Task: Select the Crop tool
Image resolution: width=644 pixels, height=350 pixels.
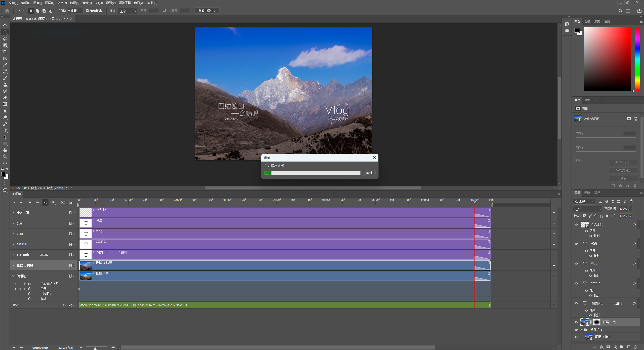Action: coord(5,52)
